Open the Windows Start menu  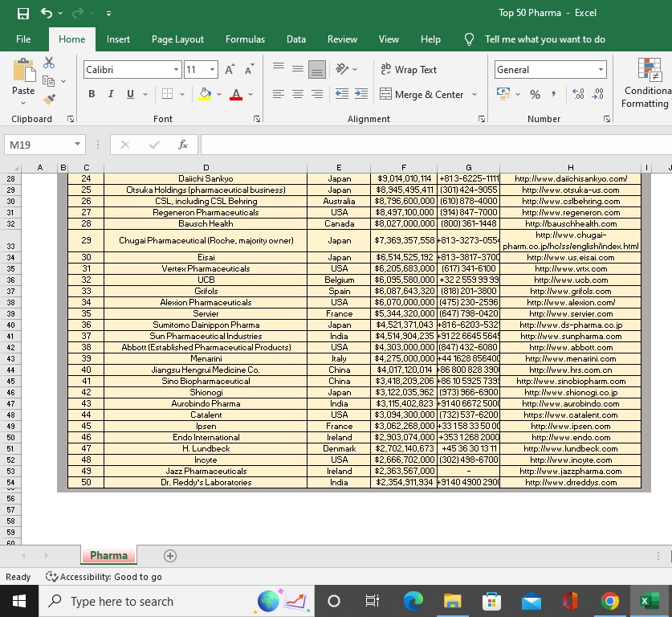pos(18,602)
